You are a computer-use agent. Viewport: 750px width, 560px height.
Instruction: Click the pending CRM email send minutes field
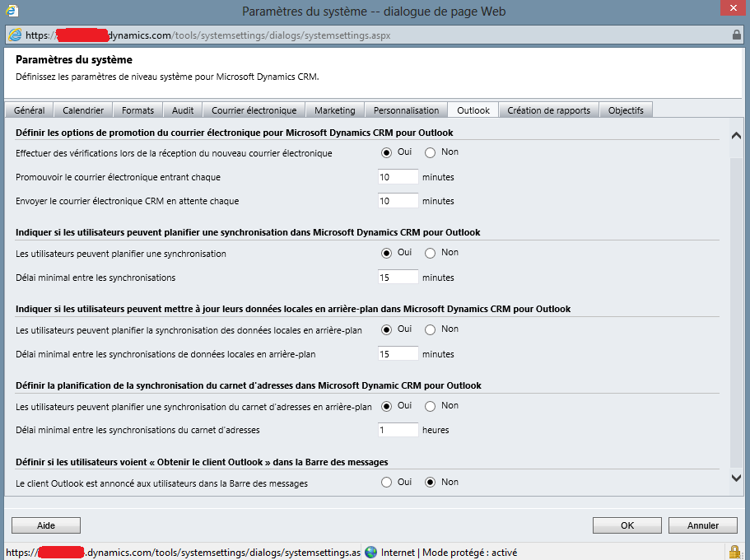(398, 201)
